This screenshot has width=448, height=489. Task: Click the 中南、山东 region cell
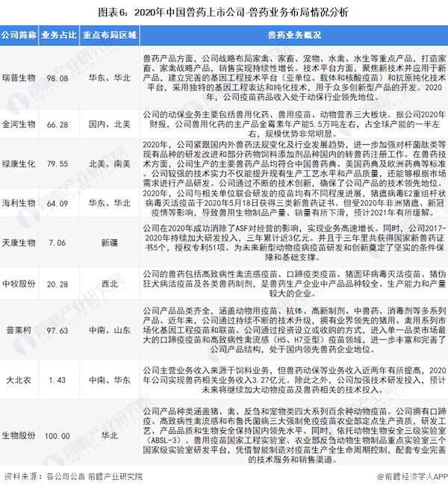(110, 330)
